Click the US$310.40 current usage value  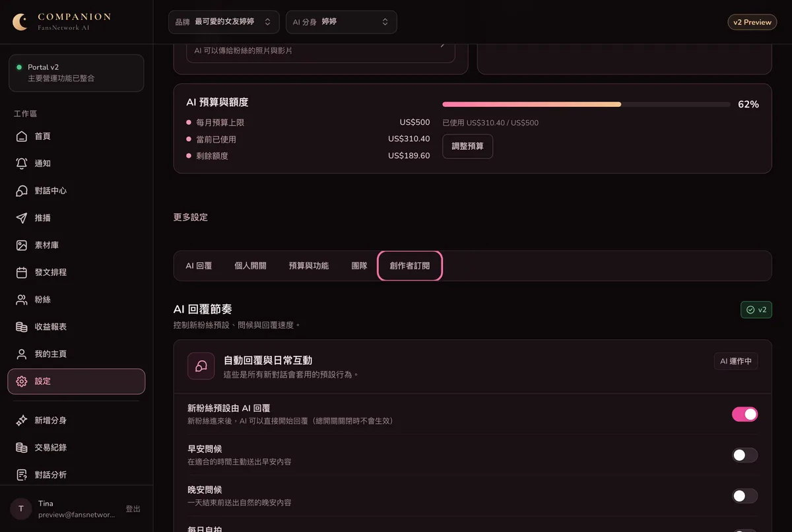pos(409,139)
